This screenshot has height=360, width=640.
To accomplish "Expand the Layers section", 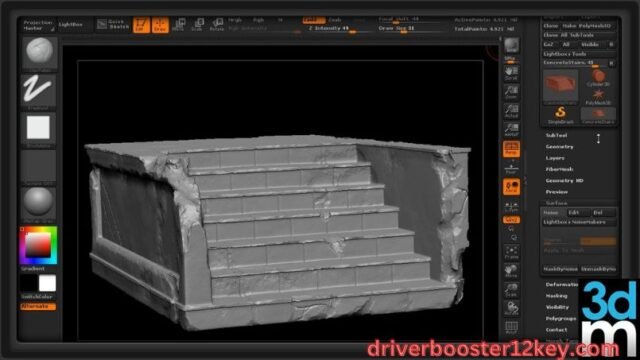I will point(555,158).
